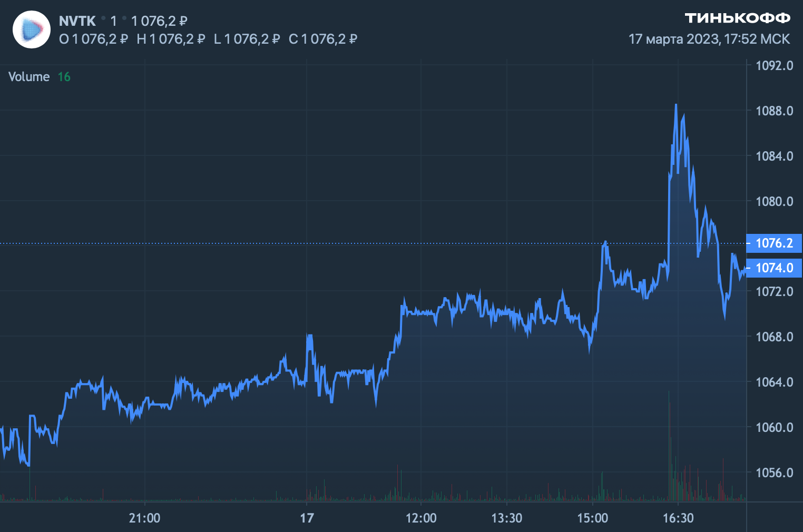The width and height of the screenshot is (803, 532).
Task: Click the 21:00 time axis label
Action: coord(144,518)
